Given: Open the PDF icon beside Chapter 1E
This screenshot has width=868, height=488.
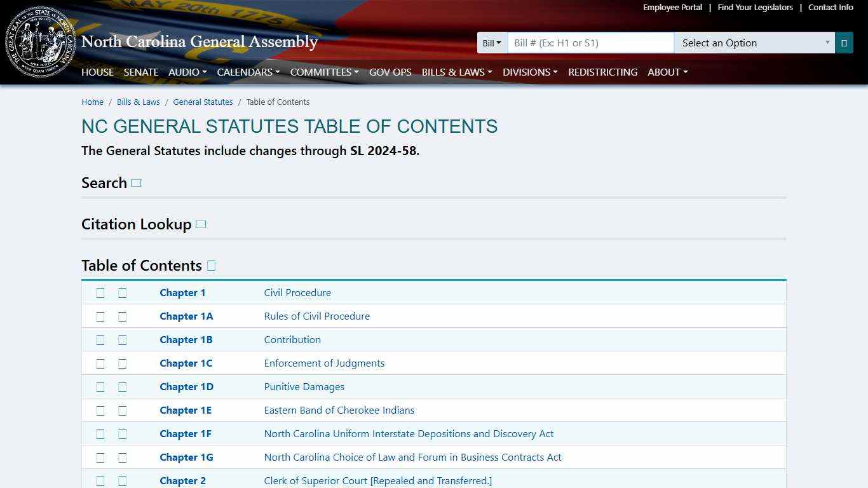Looking at the screenshot, I should pos(100,410).
